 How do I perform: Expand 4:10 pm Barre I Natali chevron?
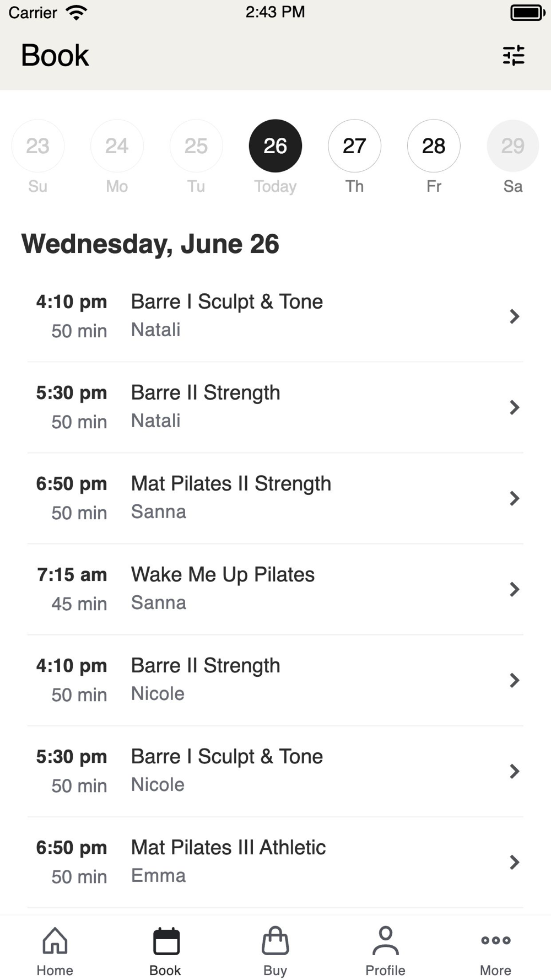[515, 316]
